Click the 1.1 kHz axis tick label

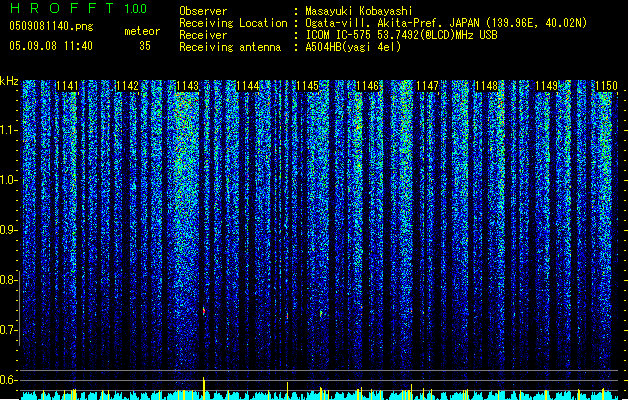tap(8, 130)
